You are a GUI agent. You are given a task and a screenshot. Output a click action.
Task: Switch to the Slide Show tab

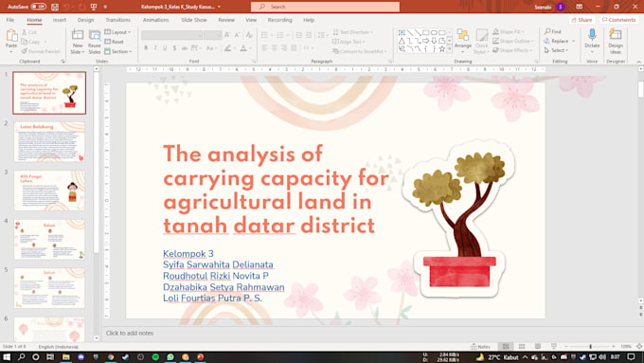pos(194,20)
